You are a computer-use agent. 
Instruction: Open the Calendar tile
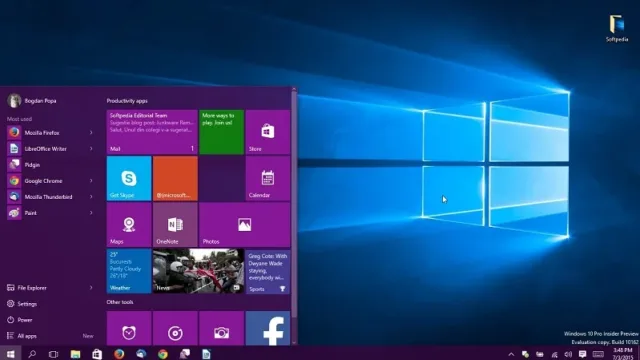[268, 178]
